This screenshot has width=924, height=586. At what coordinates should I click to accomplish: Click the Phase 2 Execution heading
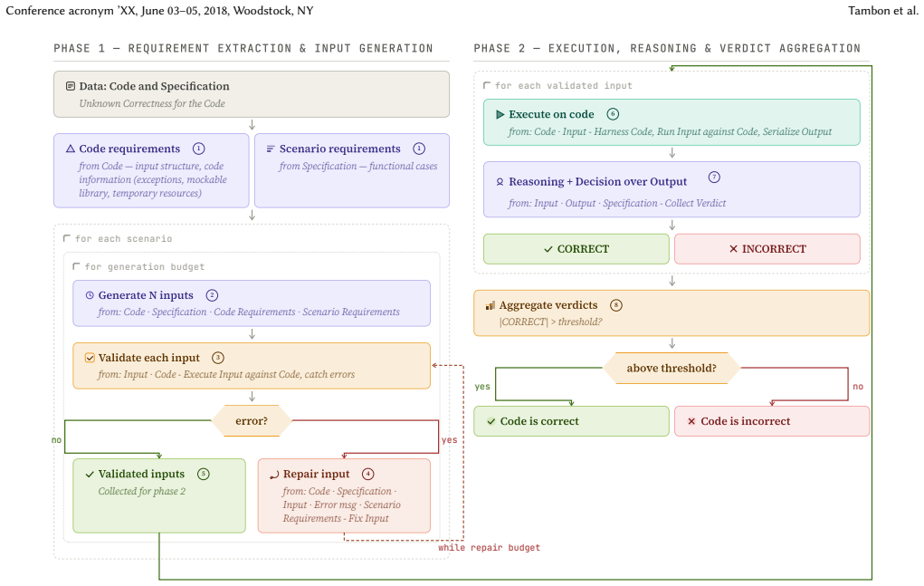tap(667, 48)
